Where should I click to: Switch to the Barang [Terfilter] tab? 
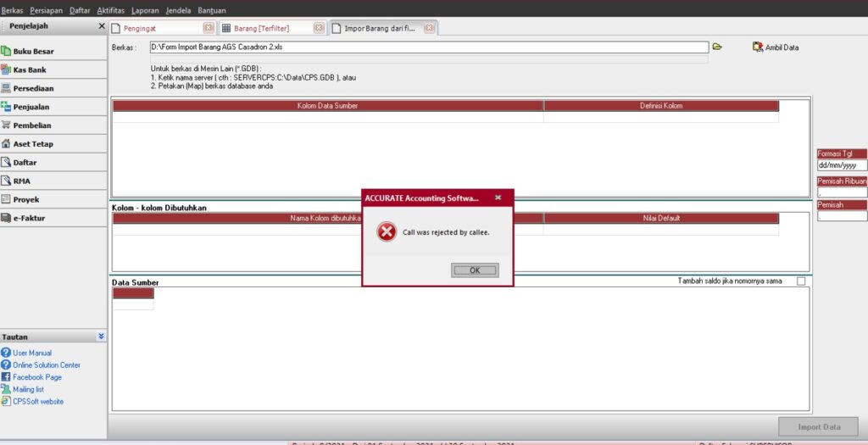[272, 28]
